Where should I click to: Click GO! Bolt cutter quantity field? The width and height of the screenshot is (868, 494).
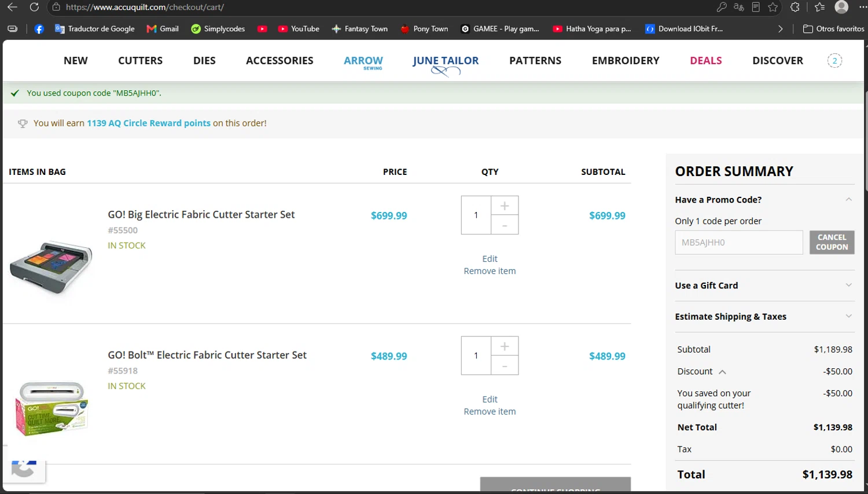click(476, 356)
